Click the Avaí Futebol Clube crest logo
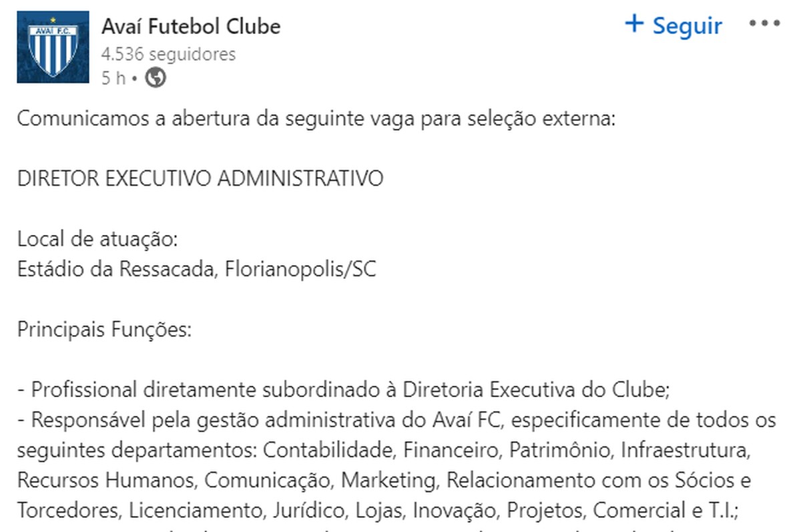This screenshot has width=801, height=532. coord(52,47)
